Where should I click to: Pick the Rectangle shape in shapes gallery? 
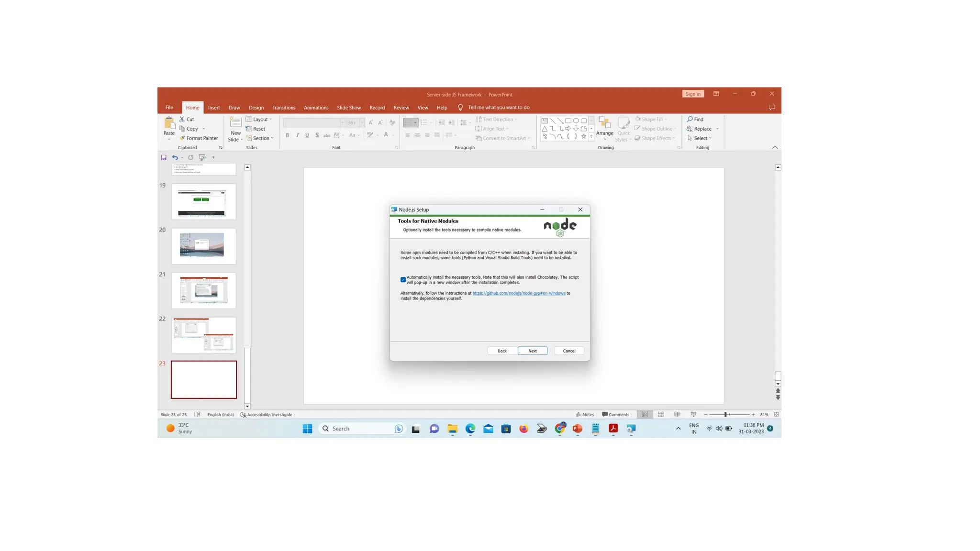568,121
